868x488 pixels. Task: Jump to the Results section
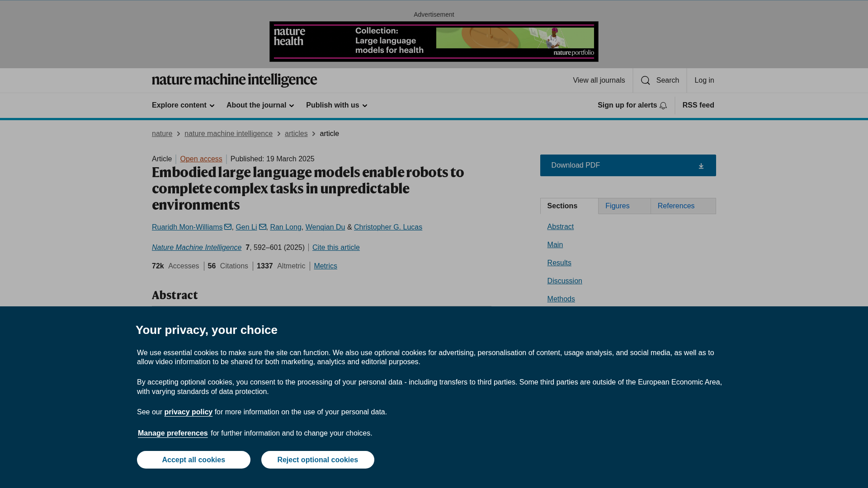pos(559,263)
